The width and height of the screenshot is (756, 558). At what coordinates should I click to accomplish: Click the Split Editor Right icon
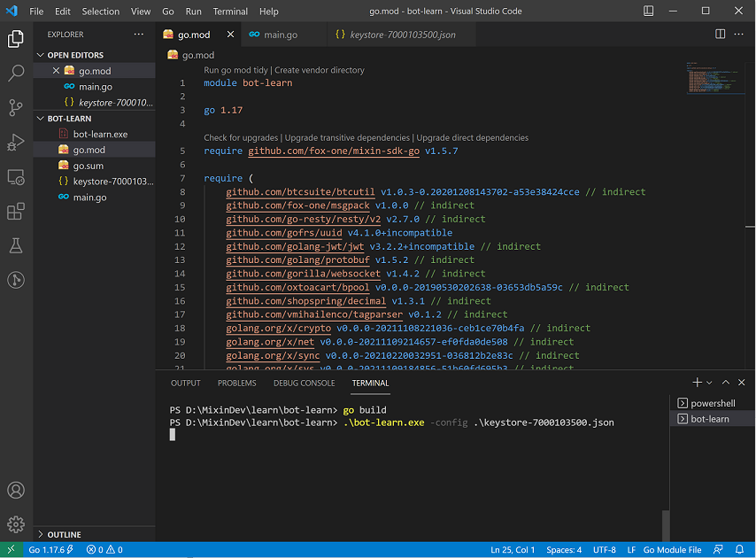pos(720,35)
